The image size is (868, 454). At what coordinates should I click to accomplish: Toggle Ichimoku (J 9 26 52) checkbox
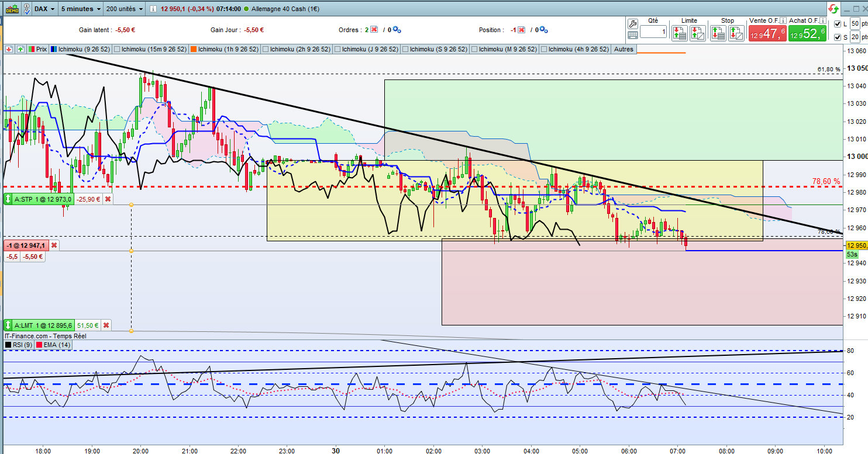[x=337, y=50]
